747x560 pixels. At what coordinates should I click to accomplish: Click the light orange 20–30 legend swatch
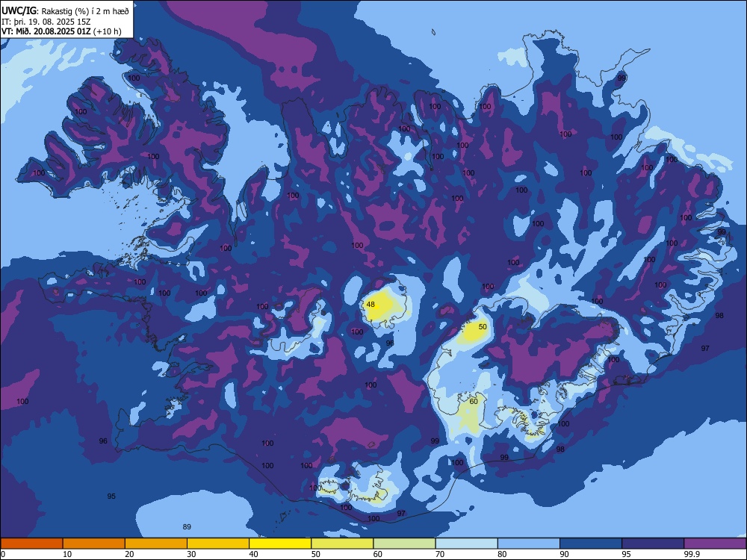(156, 544)
